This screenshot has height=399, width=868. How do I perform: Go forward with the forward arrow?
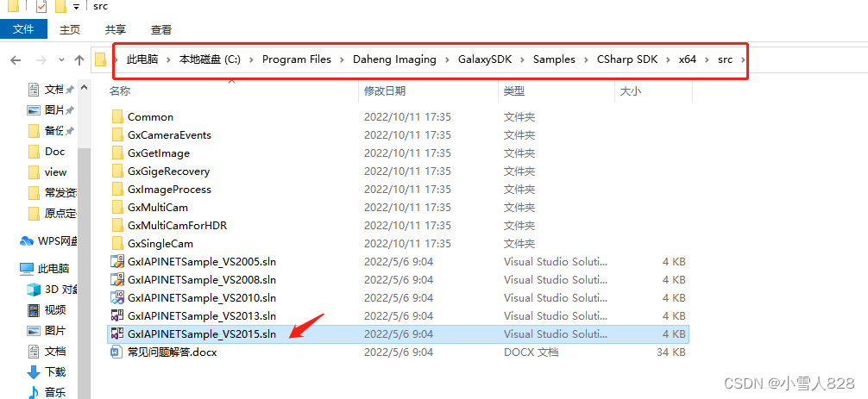pyautogui.click(x=41, y=60)
